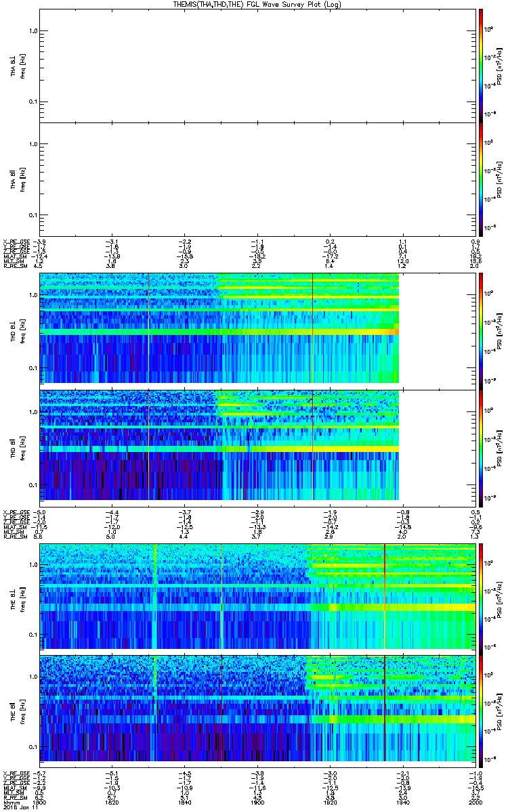This screenshot has height=812, width=508.
Task: Select the empty THA B-parallel panel
Action: [256, 179]
